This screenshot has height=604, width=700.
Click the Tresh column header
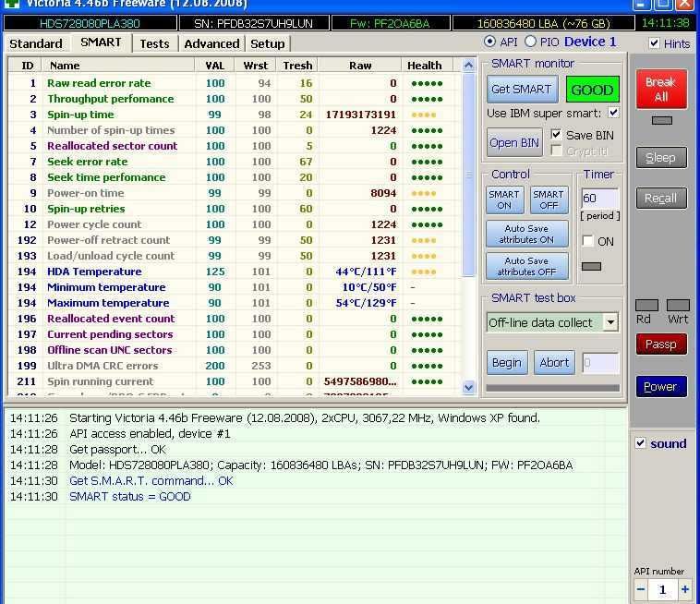point(297,66)
